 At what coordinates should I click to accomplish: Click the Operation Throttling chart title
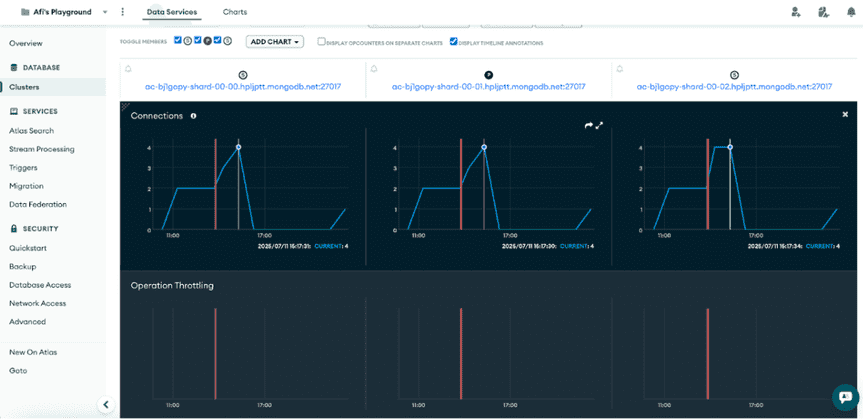tap(172, 286)
